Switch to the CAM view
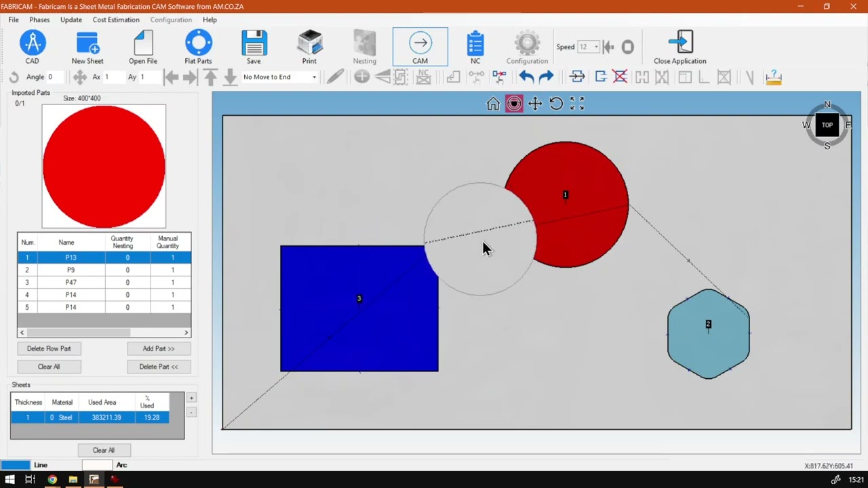The width and height of the screenshot is (868, 488). tap(420, 47)
